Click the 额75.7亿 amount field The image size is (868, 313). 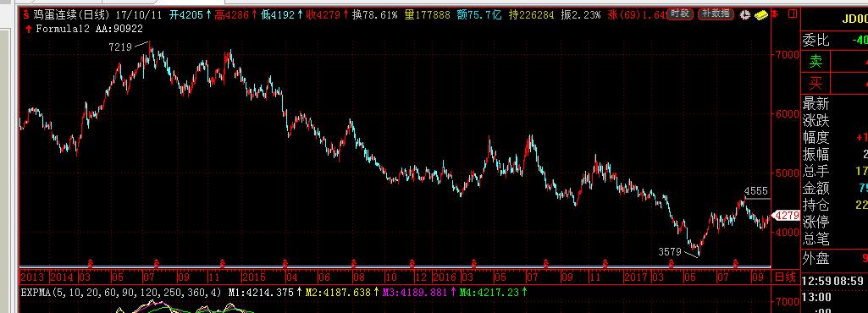(x=479, y=15)
